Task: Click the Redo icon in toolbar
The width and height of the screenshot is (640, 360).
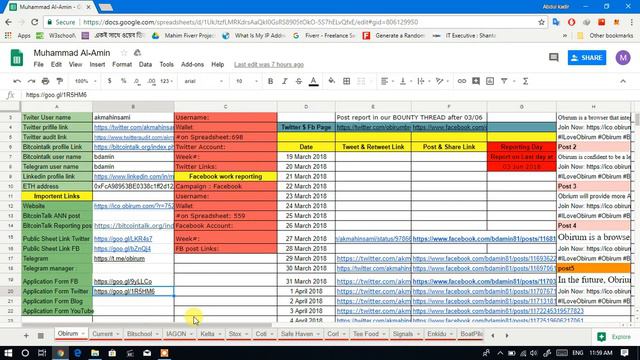Action: 31,81
